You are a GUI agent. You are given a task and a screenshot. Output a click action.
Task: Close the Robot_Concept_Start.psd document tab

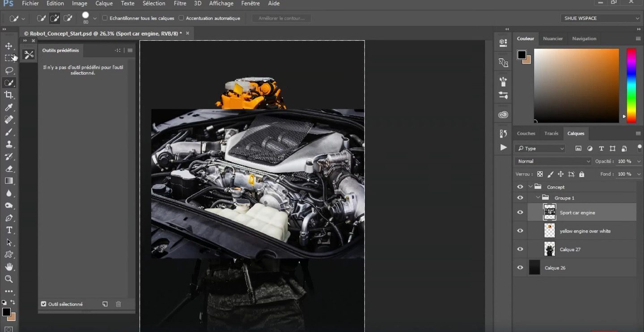tap(187, 33)
